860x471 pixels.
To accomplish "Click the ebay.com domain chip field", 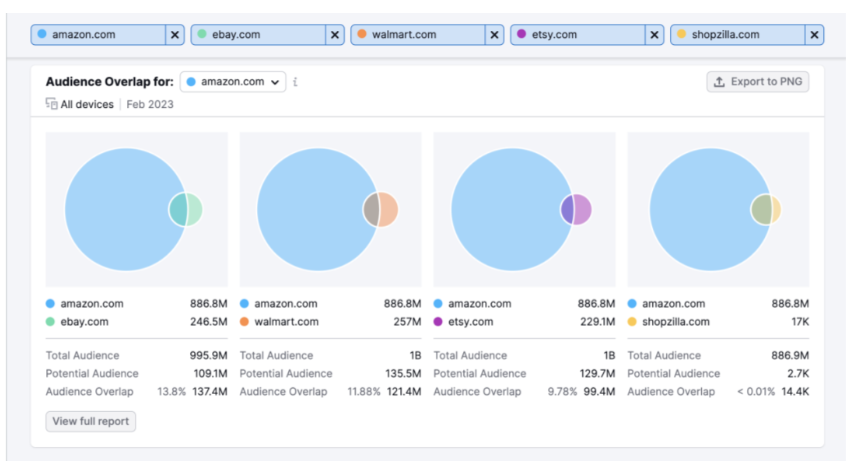I will tap(258, 35).
